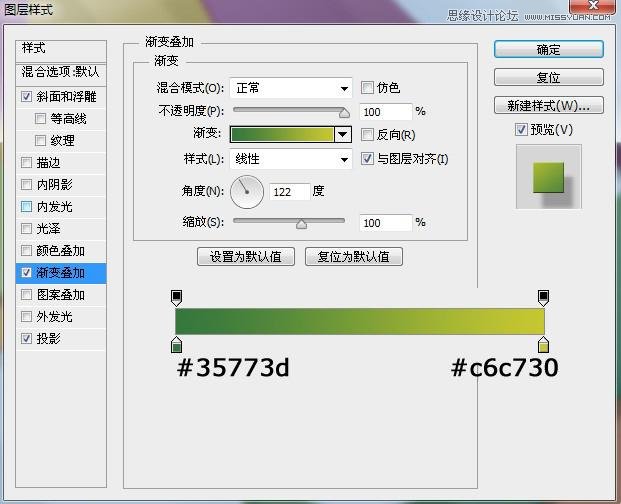This screenshot has height=504, width=621.
Task: Select the 斜面和浮雕 label in the styles list
Action: point(66,97)
